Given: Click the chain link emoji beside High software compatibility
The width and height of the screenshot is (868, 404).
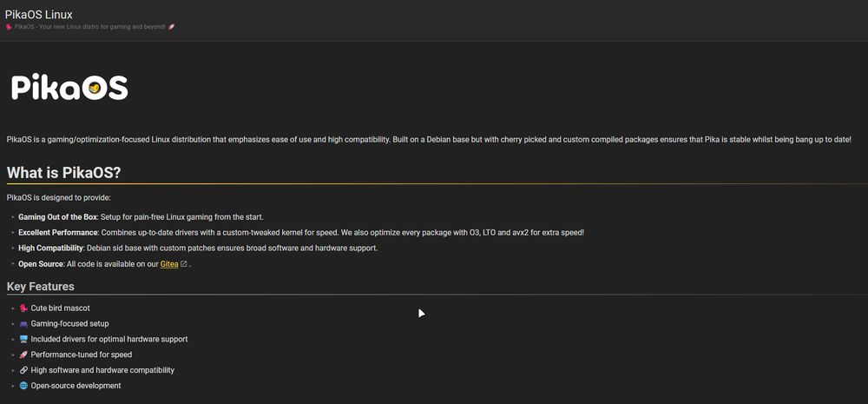Looking at the screenshot, I should pos(23,369).
